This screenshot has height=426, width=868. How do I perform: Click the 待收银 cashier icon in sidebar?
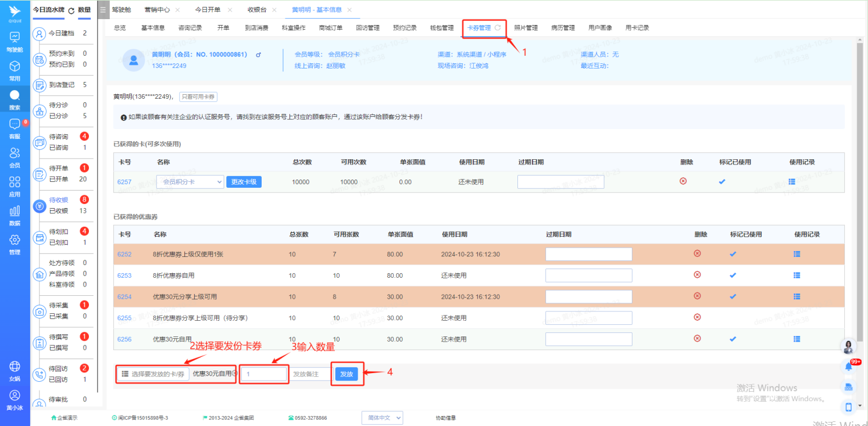click(40, 206)
